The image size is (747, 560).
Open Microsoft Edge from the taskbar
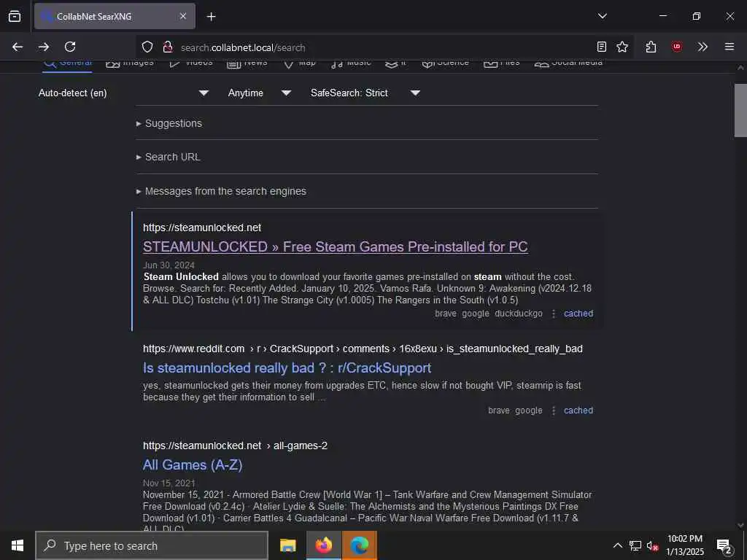360,545
